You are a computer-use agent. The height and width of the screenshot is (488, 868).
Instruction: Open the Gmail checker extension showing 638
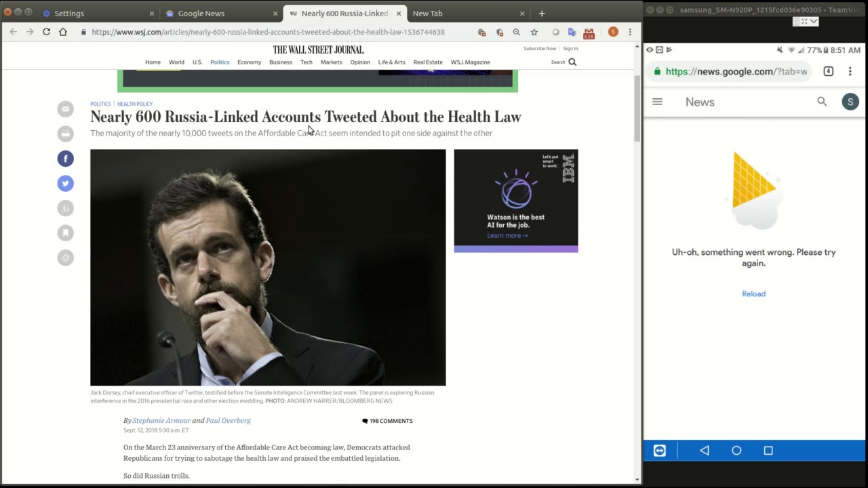pyautogui.click(x=589, y=33)
